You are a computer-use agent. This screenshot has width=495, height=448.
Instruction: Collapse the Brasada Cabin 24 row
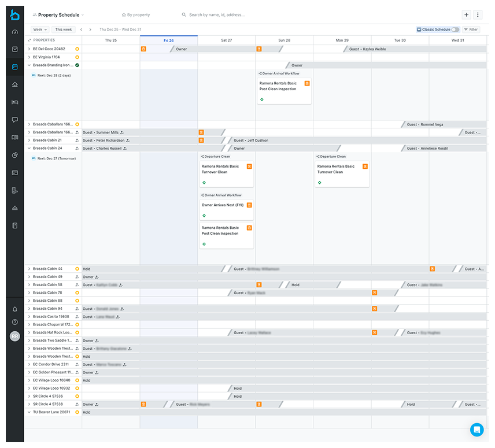29,149
